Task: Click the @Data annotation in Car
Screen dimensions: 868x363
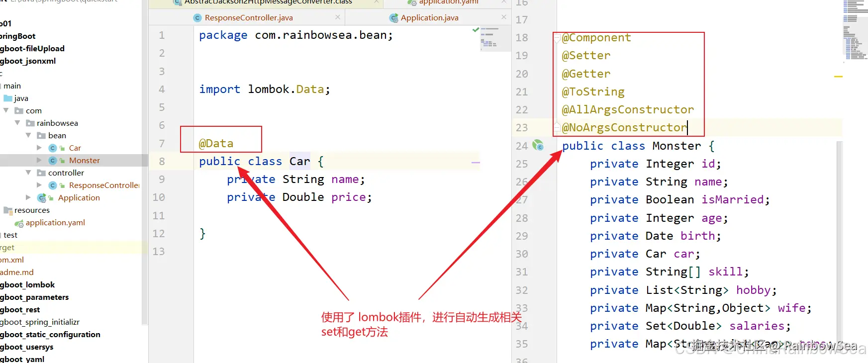Action: (x=216, y=144)
